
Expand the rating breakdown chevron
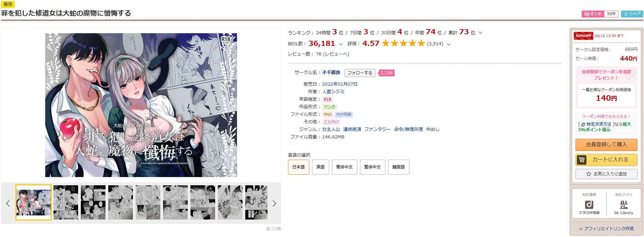coord(449,44)
